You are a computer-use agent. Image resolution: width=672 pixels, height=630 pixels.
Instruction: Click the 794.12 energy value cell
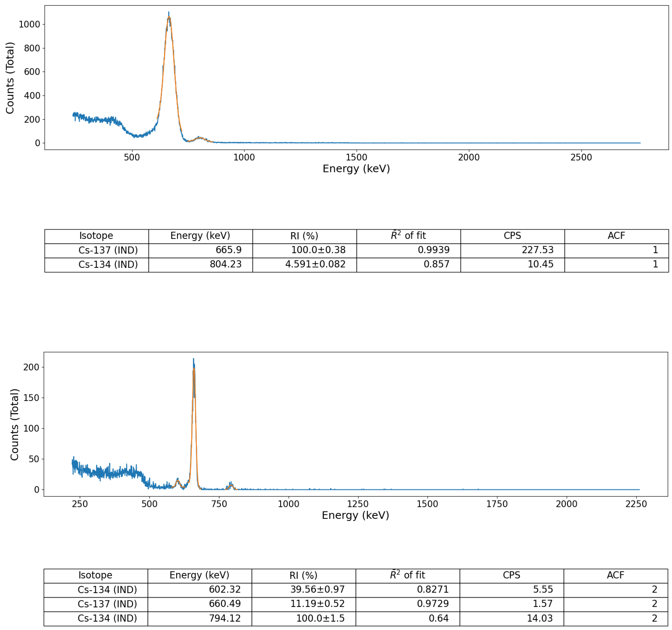(224, 618)
